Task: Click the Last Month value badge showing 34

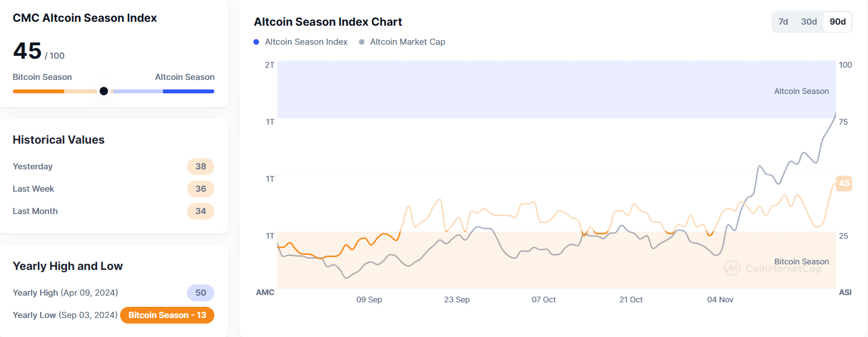Action: click(x=200, y=211)
